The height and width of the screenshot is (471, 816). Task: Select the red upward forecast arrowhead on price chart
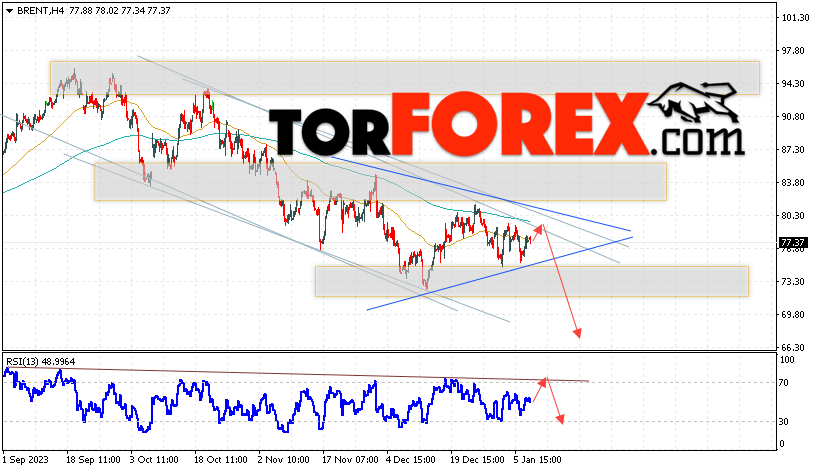538,229
